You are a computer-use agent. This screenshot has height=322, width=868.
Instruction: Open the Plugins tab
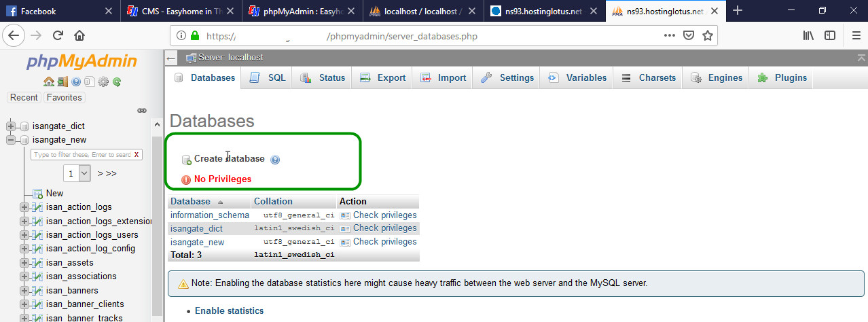coord(782,77)
